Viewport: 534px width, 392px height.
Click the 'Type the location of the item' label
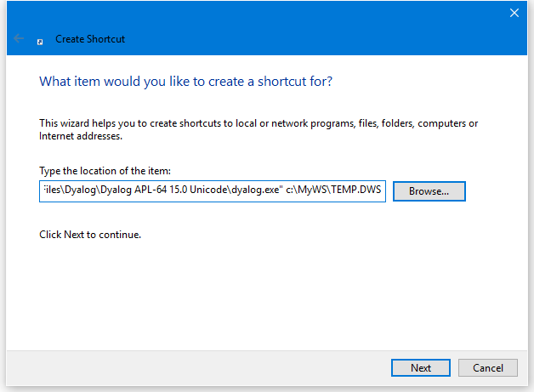coord(105,171)
